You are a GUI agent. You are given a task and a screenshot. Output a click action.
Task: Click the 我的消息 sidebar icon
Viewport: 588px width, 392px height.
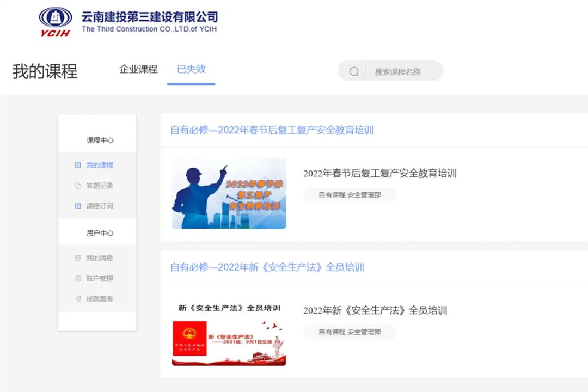[78, 258]
